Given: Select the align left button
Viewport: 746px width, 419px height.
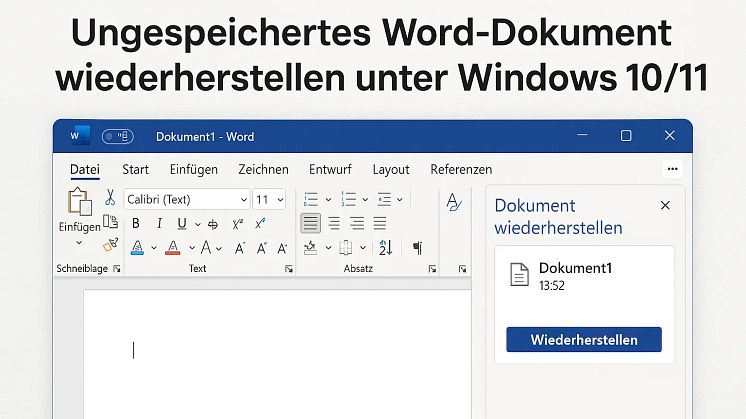Looking at the screenshot, I should pos(311,223).
